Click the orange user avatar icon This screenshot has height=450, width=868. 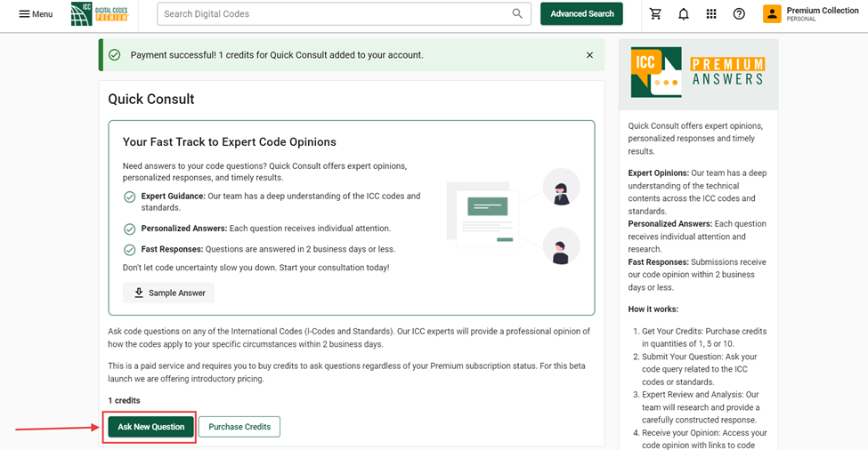(772, 14)
